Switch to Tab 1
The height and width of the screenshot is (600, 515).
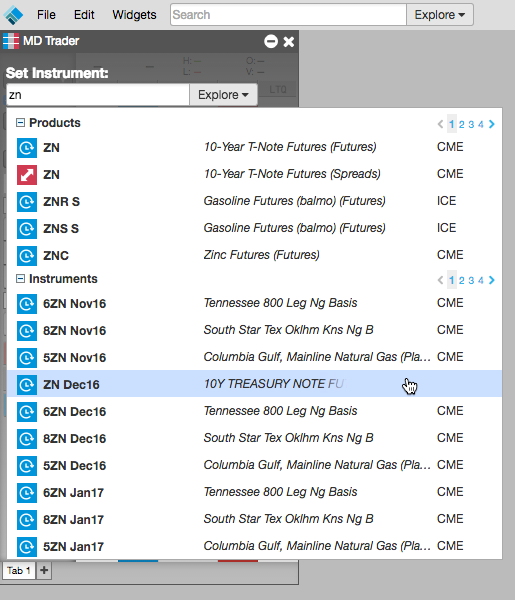(18, 570)
